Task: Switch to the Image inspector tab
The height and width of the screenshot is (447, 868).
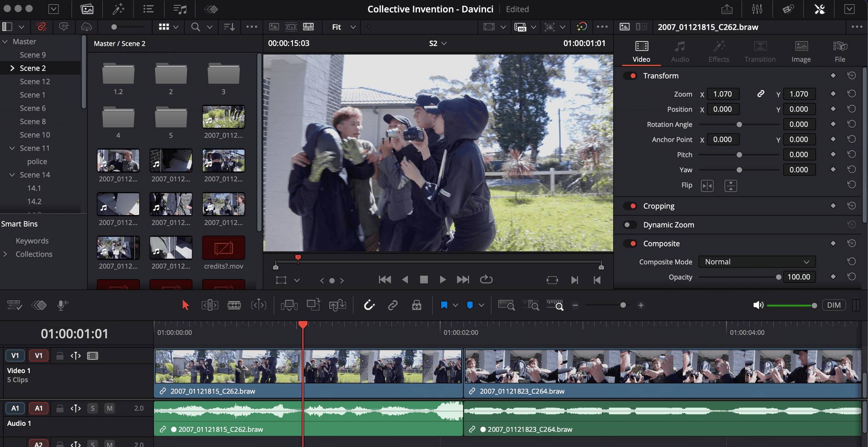Action: point(801,52)
